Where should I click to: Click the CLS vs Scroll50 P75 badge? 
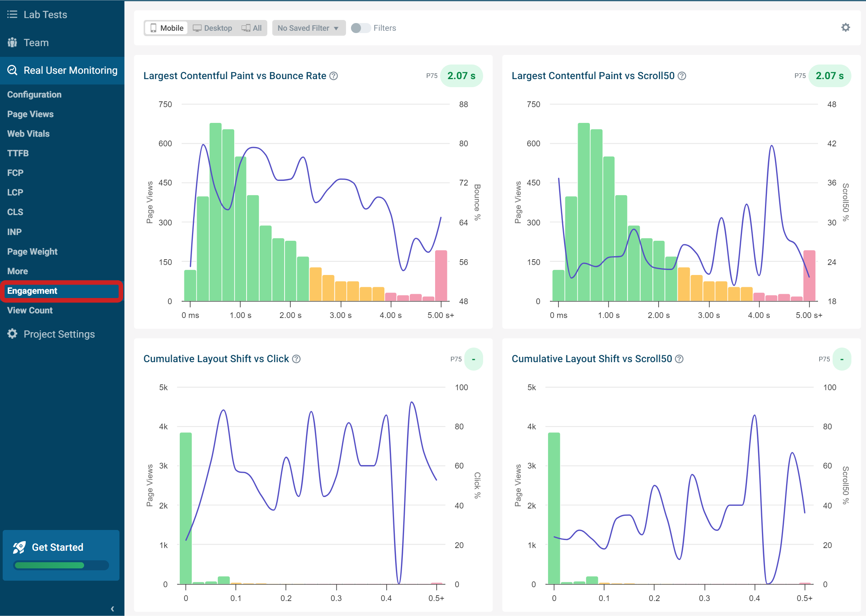tap(842, 359)
